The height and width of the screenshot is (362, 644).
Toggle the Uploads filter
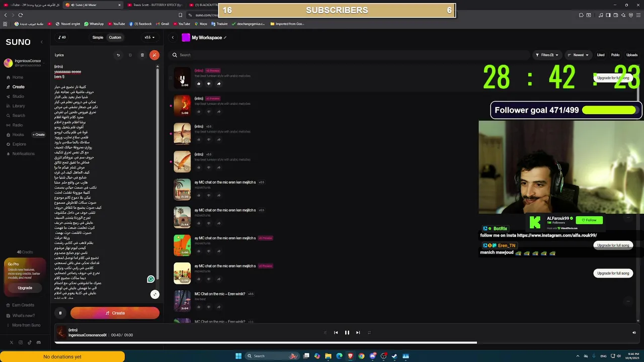click(632, 55)
